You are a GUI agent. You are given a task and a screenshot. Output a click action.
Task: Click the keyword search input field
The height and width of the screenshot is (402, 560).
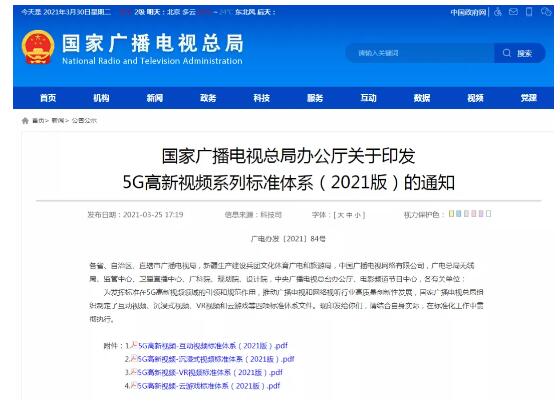421,53
